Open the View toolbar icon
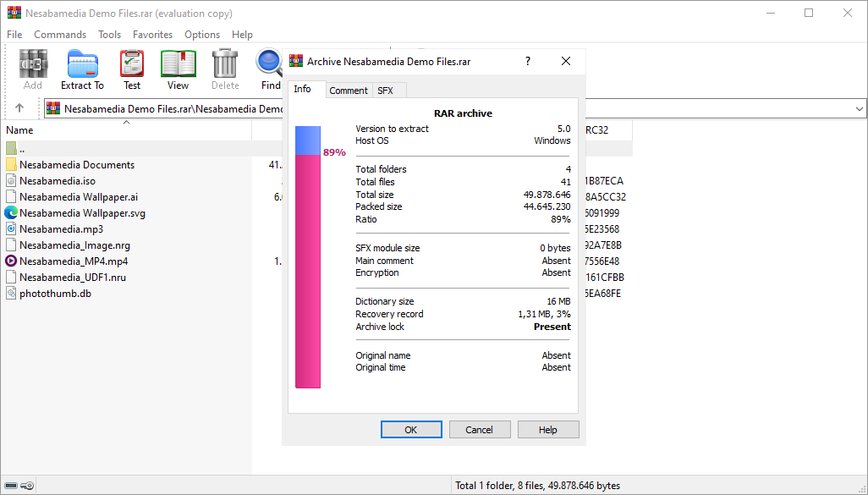Image resolution: width=868 pixels, height=495 pixels. coord(178,68)
